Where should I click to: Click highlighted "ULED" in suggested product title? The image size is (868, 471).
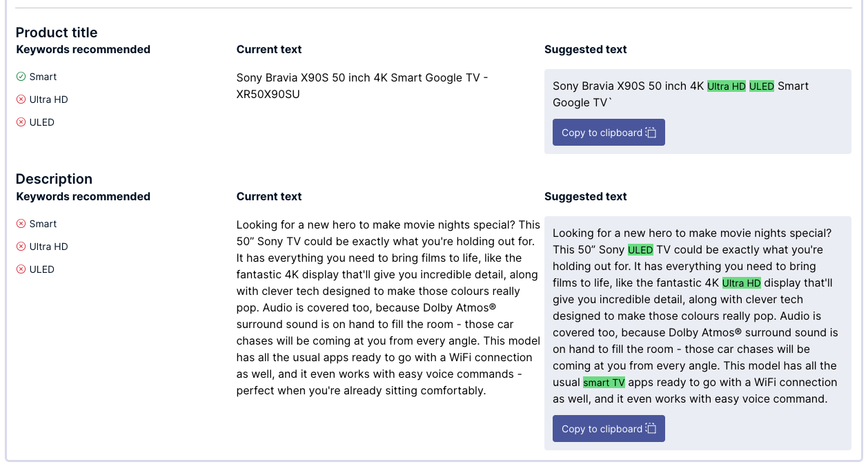point(762,86)
